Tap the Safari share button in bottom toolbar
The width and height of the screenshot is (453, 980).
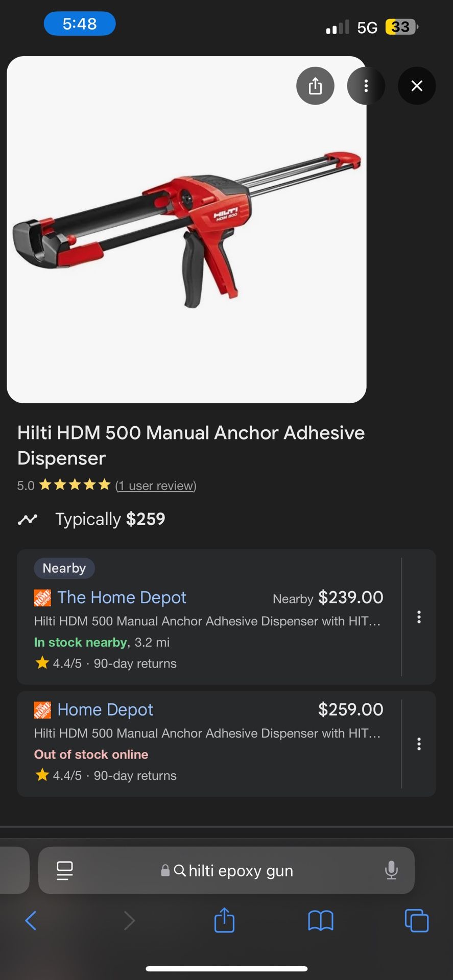[224, 920]
